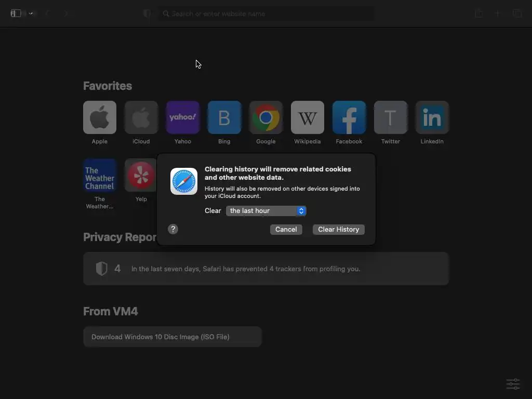This screenshot has height=399, width=532.
Task: Go back with the back arrow
Action: pos(47,14)
